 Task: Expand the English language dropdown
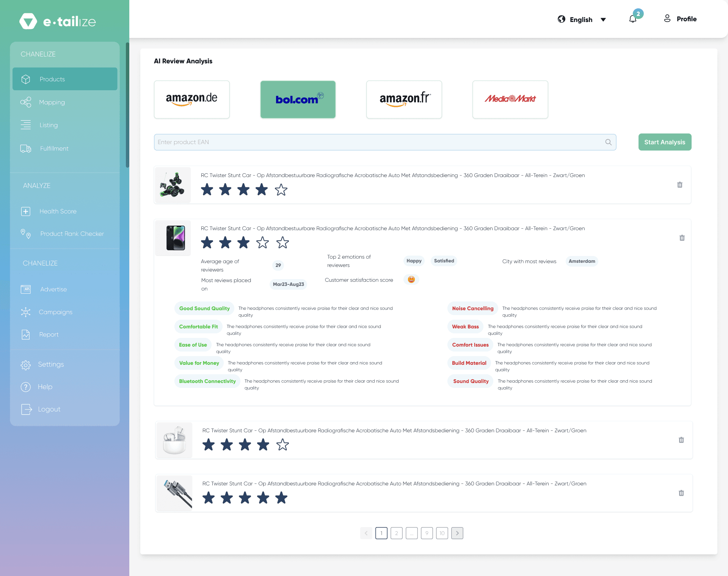click(x=603, y=20)
